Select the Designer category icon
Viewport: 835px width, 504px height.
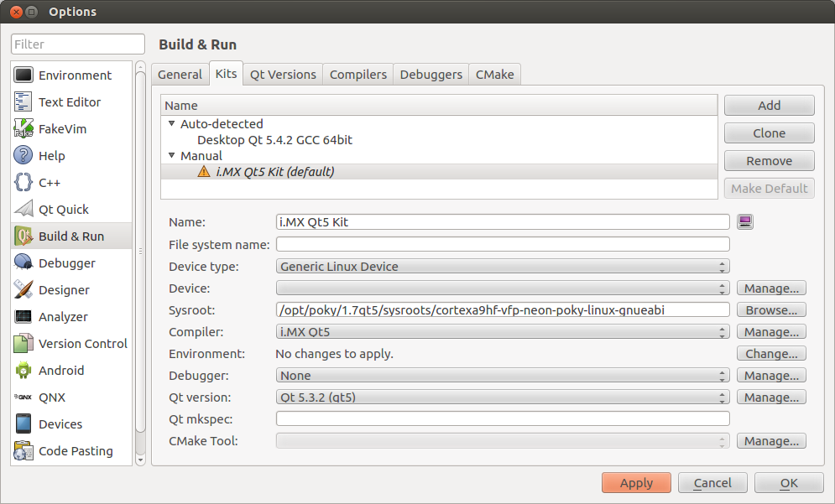coord(23,290)
